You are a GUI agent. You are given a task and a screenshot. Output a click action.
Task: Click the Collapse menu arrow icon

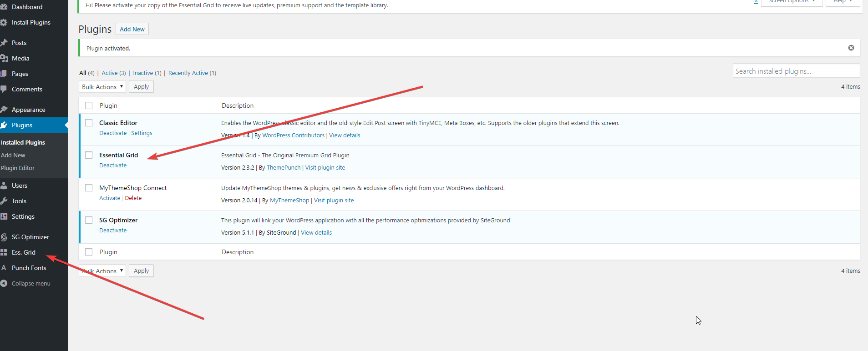click(x=4, y=283)
